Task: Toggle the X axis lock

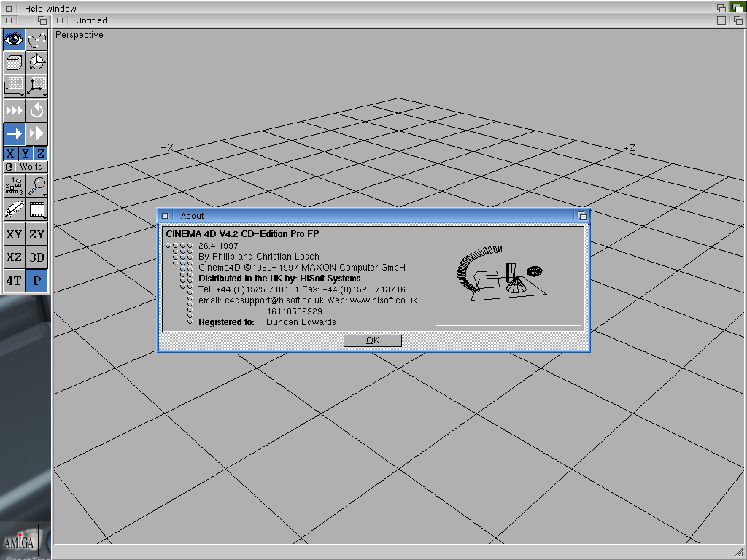Action: point(10,153)
